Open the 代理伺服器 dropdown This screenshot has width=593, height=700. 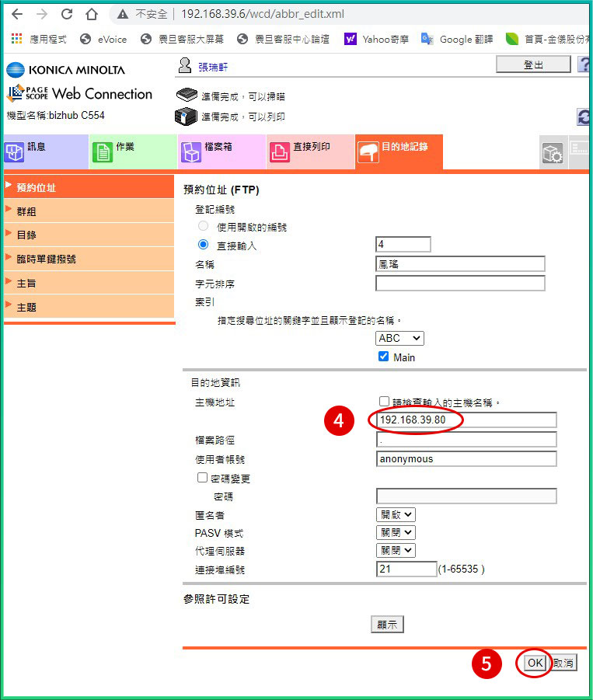pos(396,551)
